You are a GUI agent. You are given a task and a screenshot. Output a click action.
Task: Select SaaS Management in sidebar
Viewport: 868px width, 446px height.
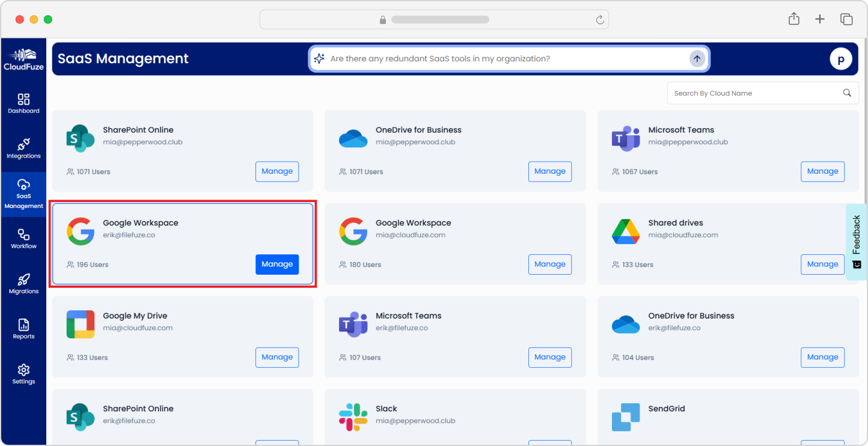click(x=23, y=194)
